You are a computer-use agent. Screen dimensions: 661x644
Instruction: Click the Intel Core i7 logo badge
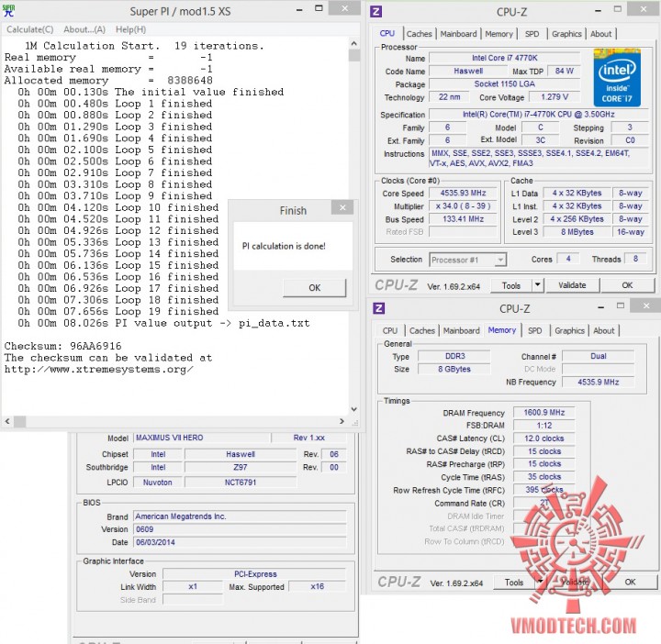click(x=617, y=77)
